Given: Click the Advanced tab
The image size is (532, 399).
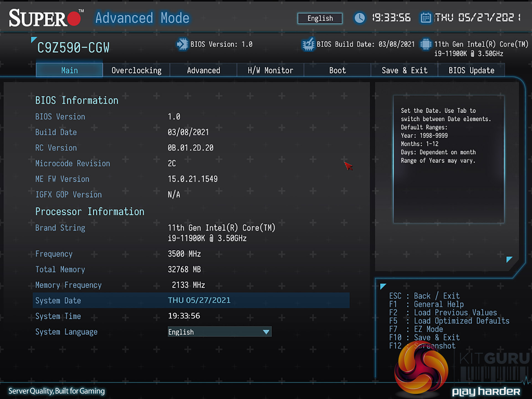Looking at the screenshot, I should click(203, 70).
